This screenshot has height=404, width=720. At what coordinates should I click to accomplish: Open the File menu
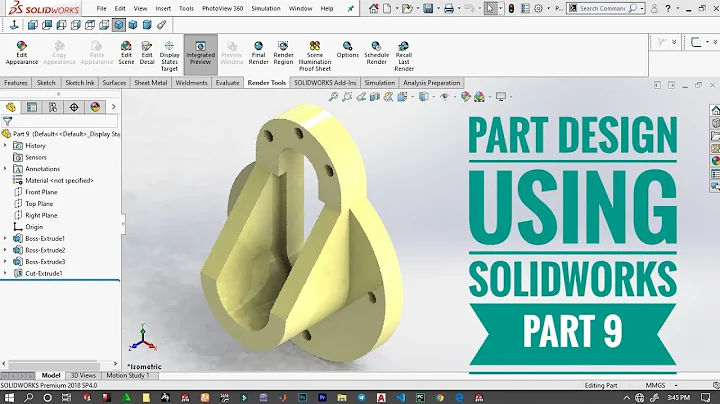pos(101,8)
